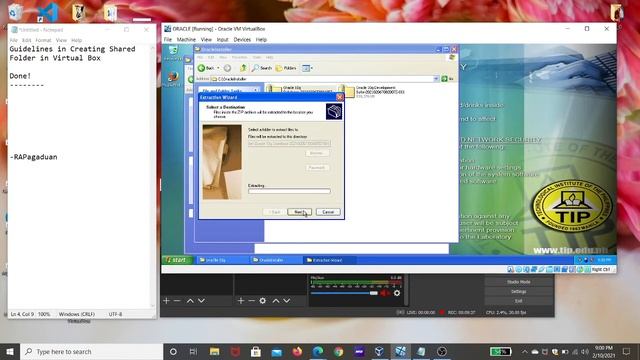The height and width of the screenshot is (360, 640).
Task: Click the Notepad line reading -RAPagaduan
Action: click(33, 157)
